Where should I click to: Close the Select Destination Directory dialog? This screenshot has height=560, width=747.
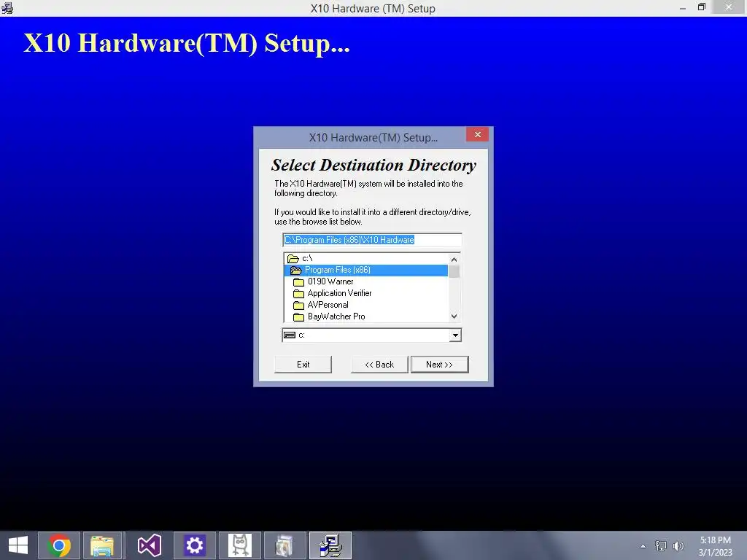477,135
